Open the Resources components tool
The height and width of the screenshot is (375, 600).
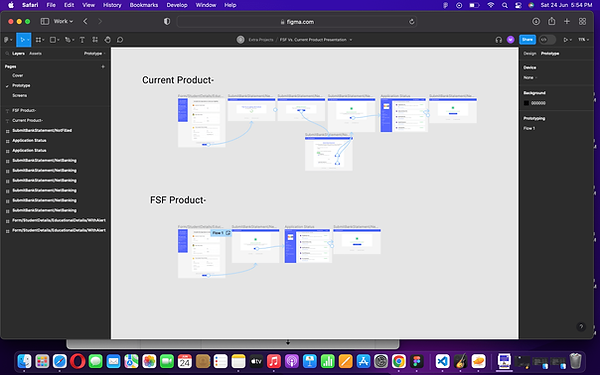coord(95,40)
